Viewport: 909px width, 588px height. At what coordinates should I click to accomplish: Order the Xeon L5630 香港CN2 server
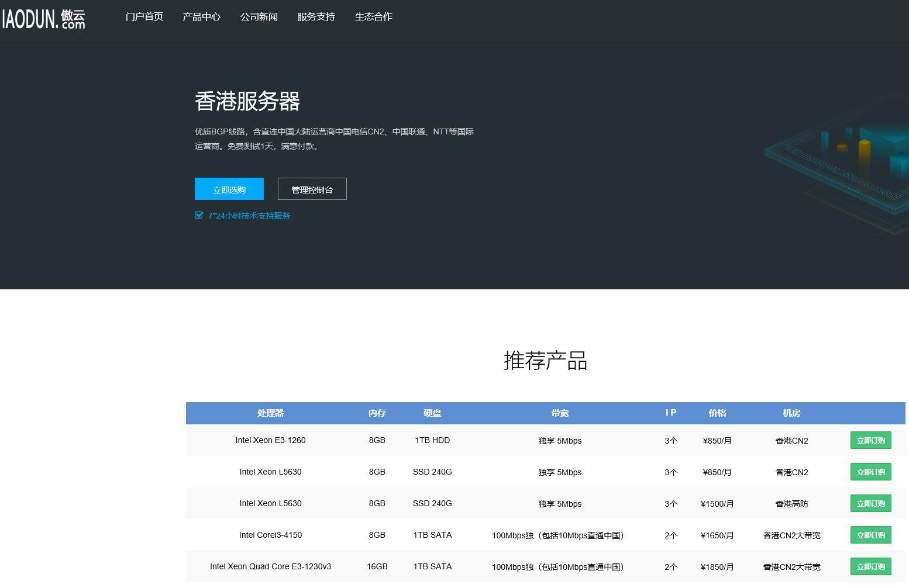[x=870, y=472]
